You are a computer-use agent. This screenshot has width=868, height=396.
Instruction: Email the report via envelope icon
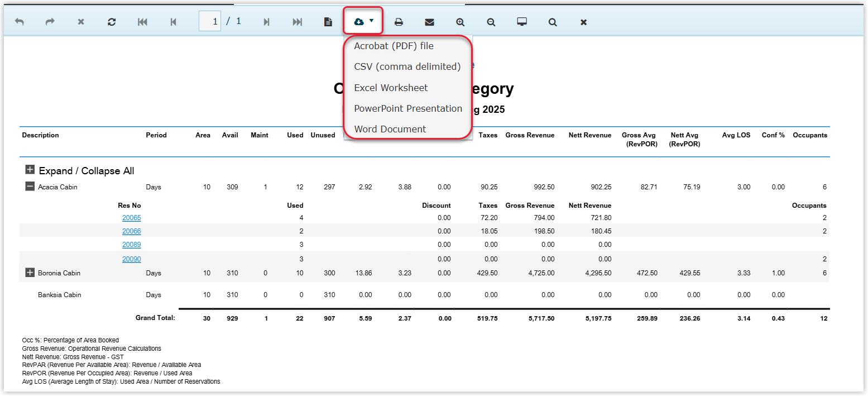click(429, 22)
